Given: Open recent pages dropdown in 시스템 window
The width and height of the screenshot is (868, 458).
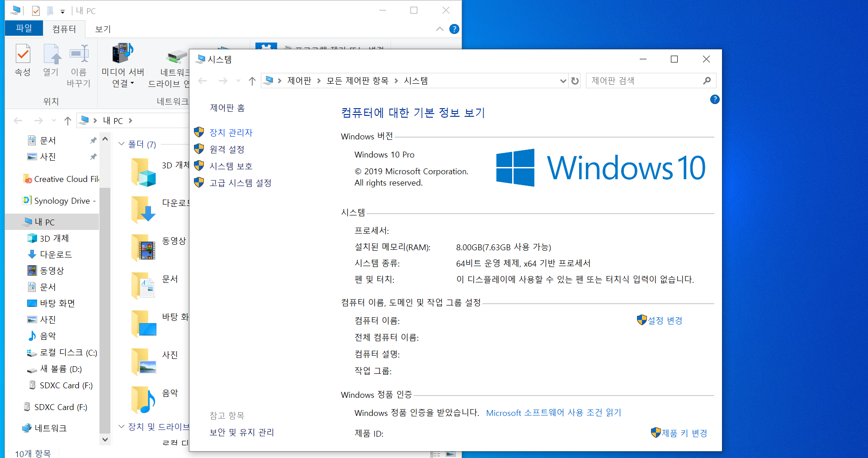Looking at the screenshot, I should pyautogui.click(x=238, y=81).
